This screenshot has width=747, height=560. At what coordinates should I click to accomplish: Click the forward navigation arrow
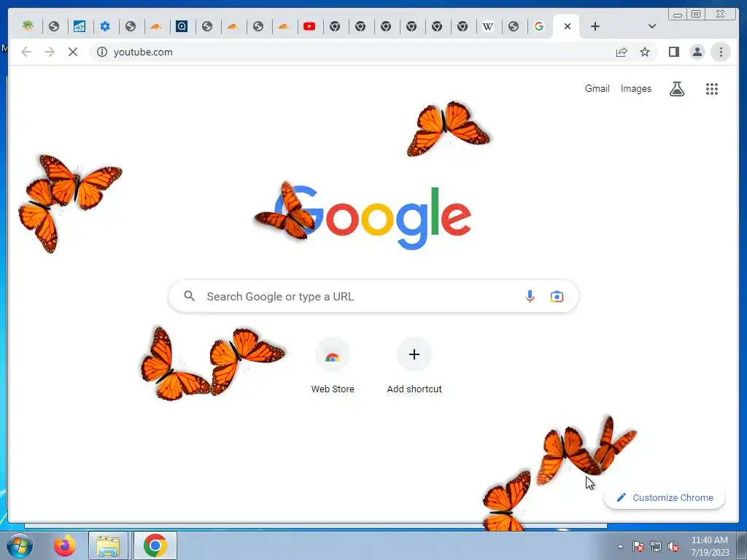tap(50, 52)
